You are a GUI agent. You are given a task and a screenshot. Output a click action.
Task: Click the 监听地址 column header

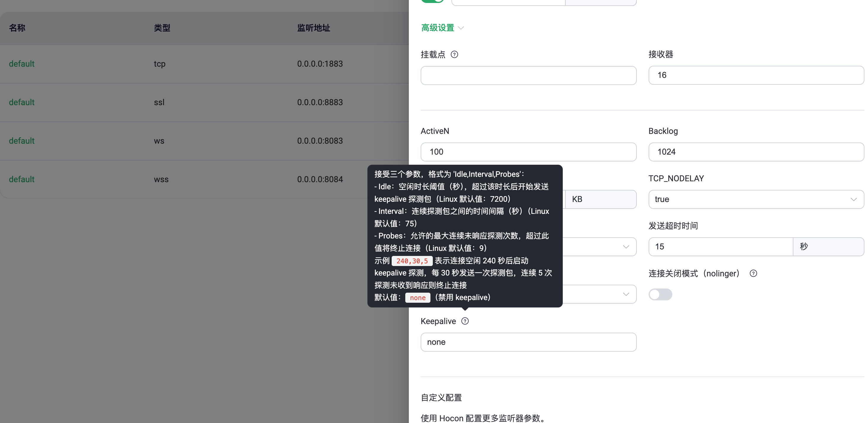point(314,28)
